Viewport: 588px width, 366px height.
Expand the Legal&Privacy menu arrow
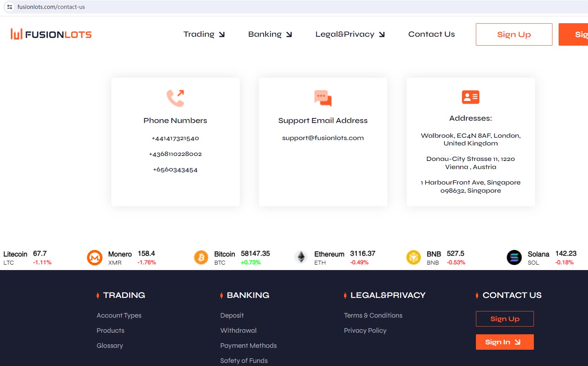coord(382,34)
